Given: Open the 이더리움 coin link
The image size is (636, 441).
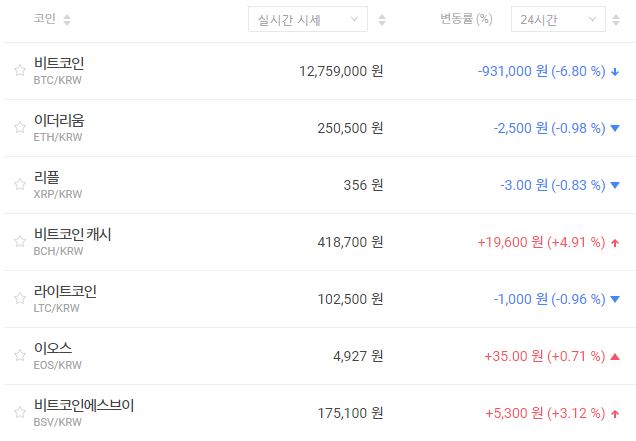Looking at the screenshot, I should (59, 121).
